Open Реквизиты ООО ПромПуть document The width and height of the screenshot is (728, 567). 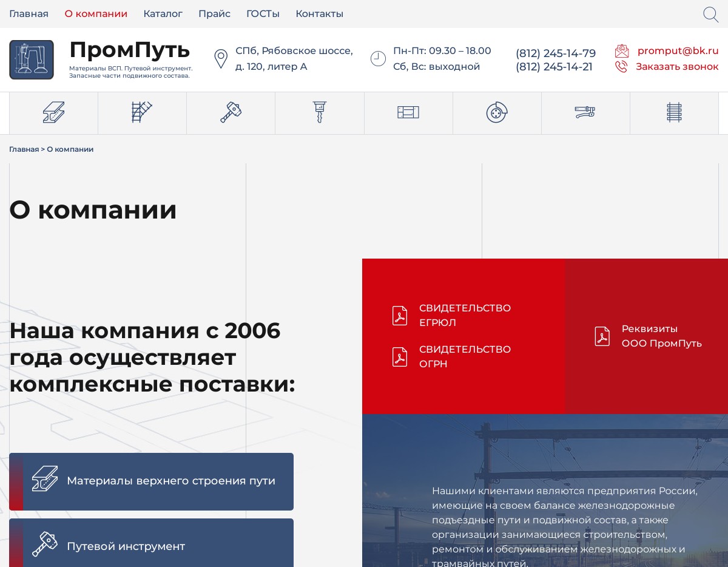click(661, 336)
